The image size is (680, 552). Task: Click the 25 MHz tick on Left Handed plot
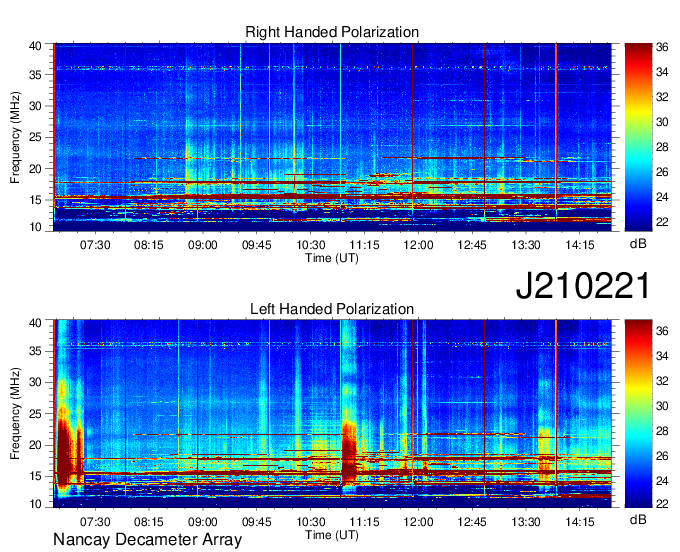(x=35, y=414)
